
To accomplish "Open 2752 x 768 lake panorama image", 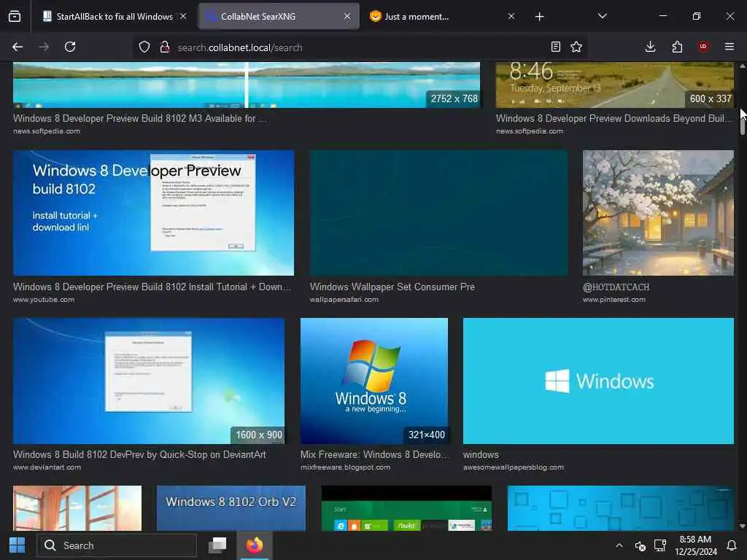I will pos(247,85).
